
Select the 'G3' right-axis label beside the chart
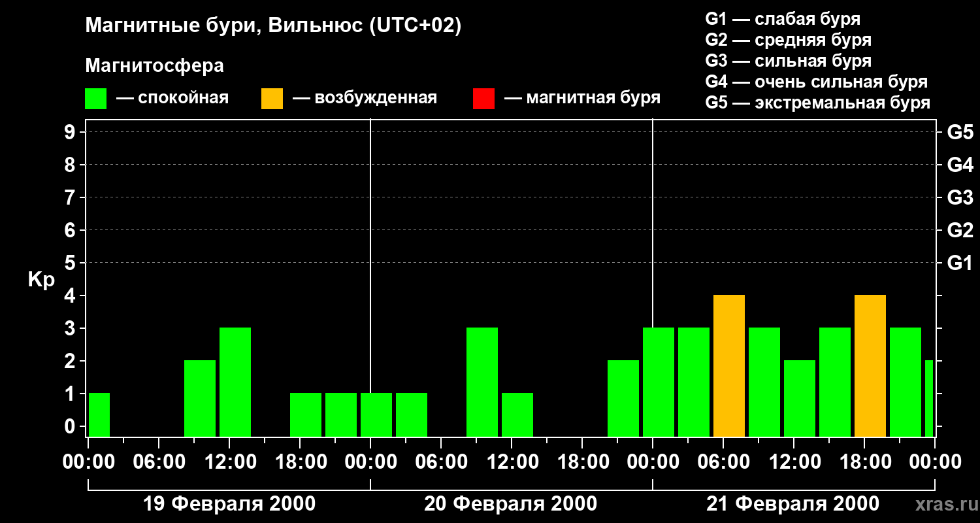(960, 197)
